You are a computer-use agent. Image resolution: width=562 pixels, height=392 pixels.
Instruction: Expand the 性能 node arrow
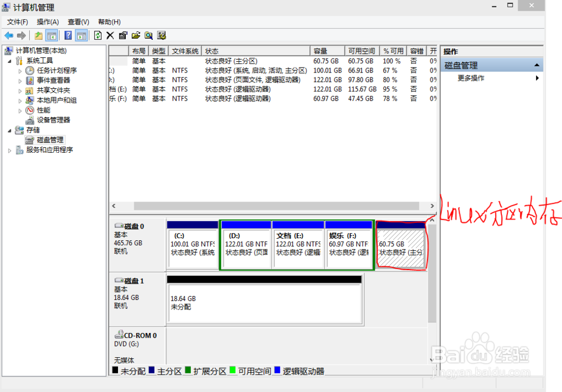pos(20,111)
